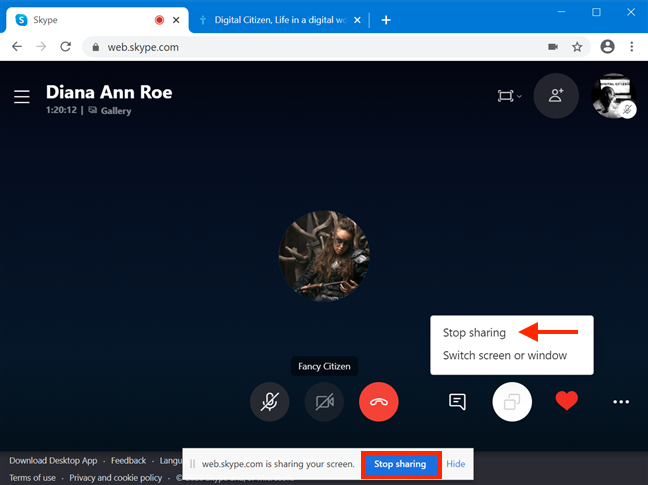Click the camera permission icon in address bar
This screenshot has width=648, height=485.
coord(553,47)
